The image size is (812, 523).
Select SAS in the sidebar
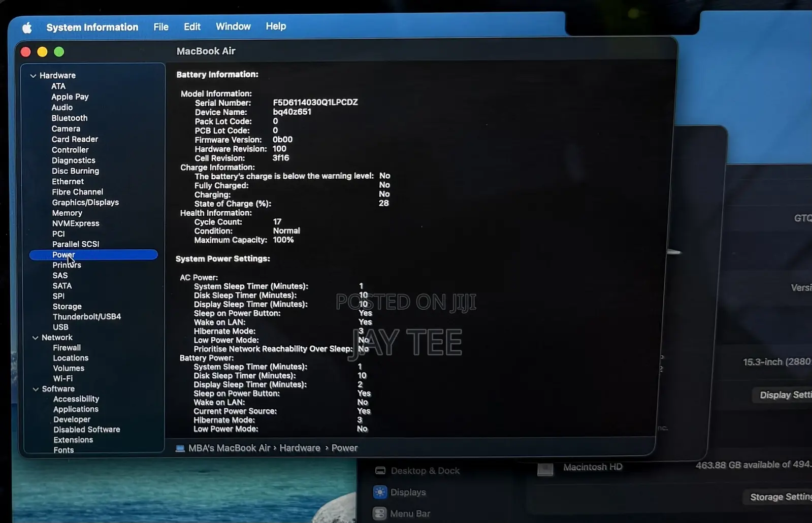(x=60, y=276)
